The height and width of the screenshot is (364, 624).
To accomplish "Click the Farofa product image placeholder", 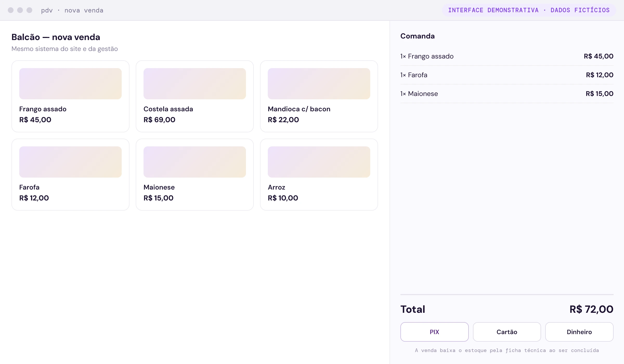I will click(70, 162).
